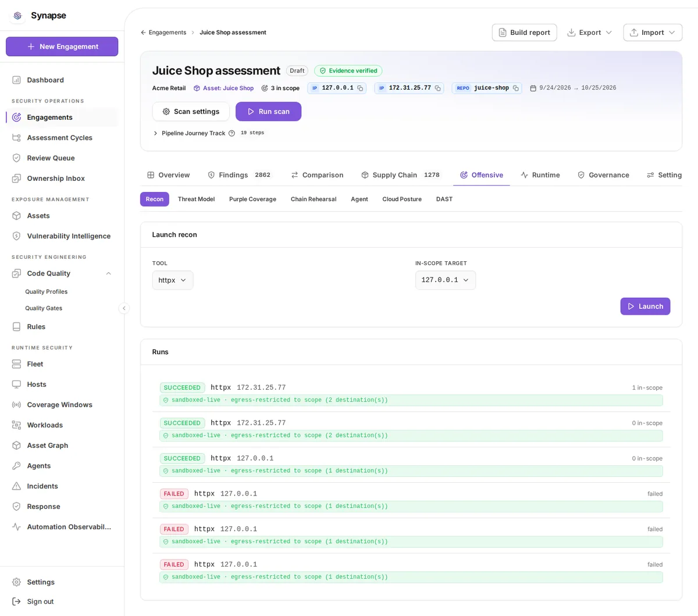
Task: Open the Tool dropdown showing httpx
Action: tap(173, 280)
